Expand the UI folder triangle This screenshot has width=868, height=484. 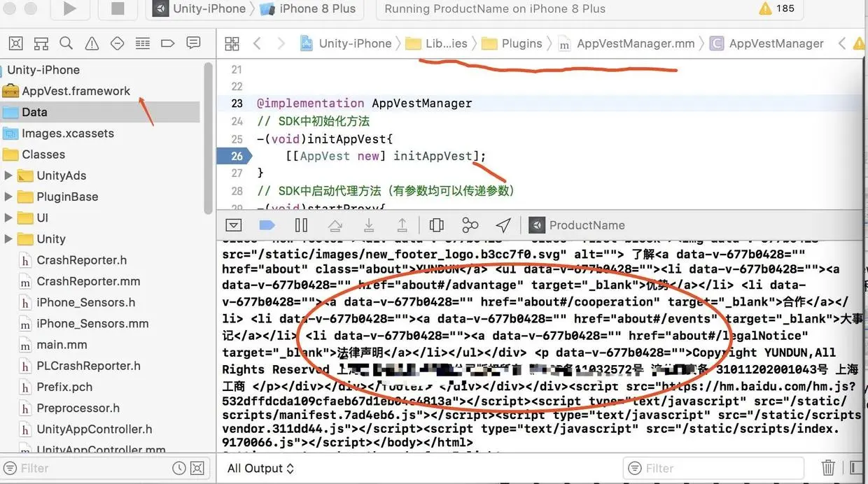(x=8, y=218)
